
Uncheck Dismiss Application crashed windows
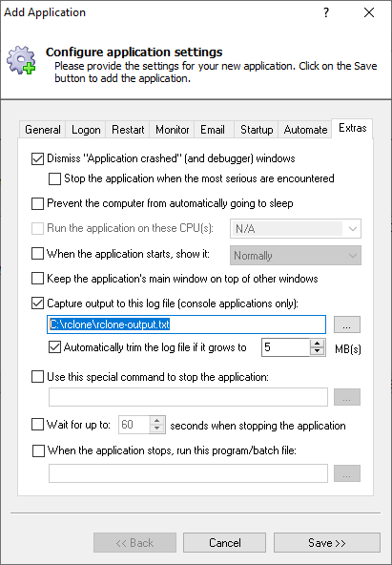[37, 158]
